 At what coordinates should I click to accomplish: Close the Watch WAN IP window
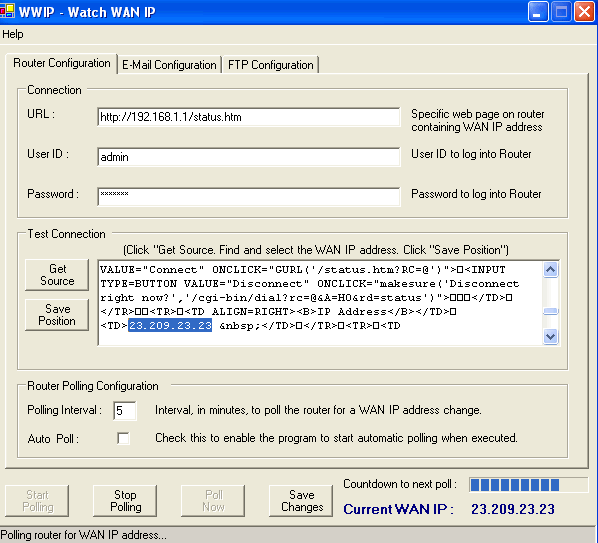tap(584, 12)
